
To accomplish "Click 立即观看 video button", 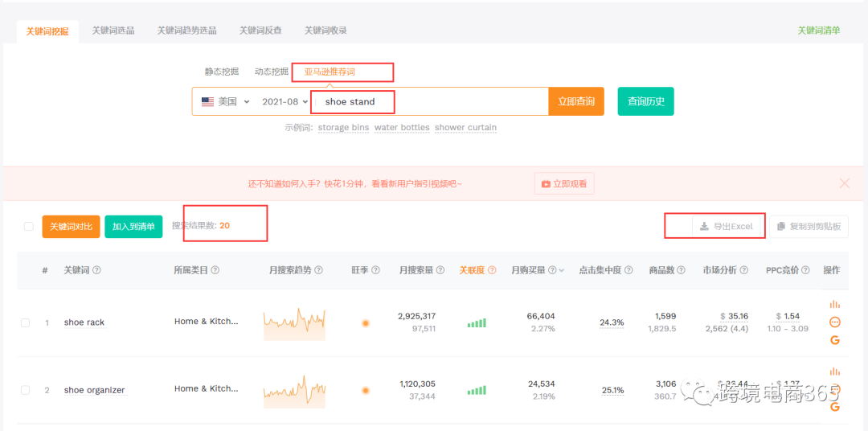I will [564, 183].
